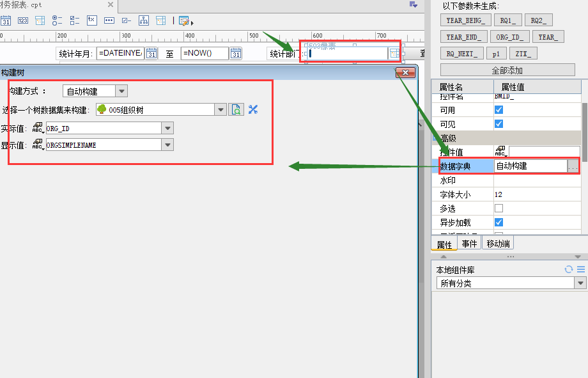The image size is (588, 378).
Task: Click the ABC type icon next to 实际值
Action: [38, 128]
